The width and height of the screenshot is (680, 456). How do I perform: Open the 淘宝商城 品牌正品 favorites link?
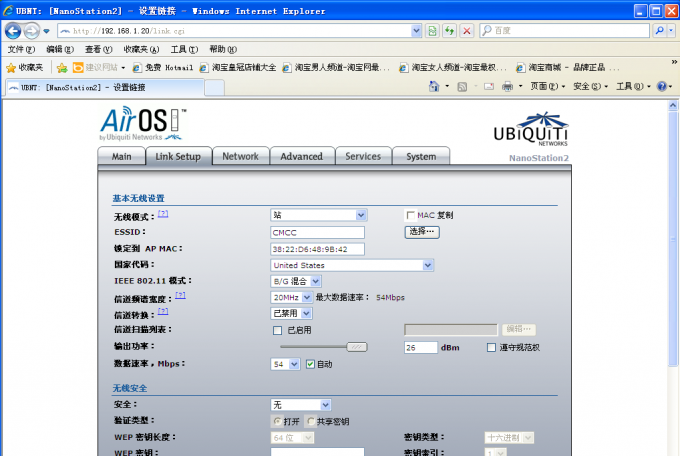pos(567,68)
